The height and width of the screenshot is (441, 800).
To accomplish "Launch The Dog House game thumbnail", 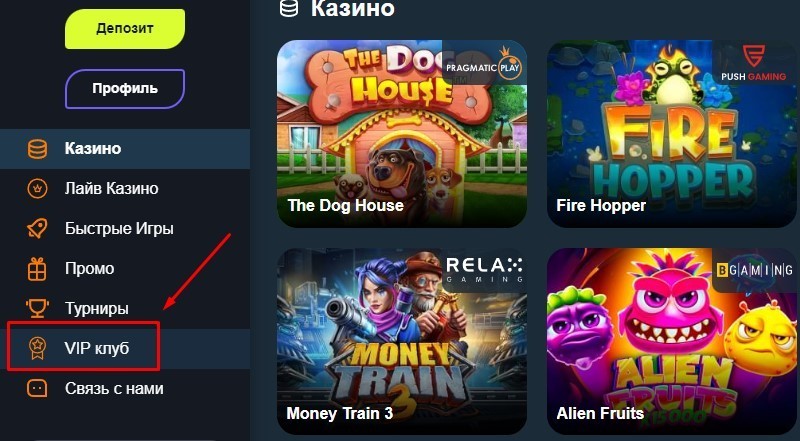I will point(402,134).
